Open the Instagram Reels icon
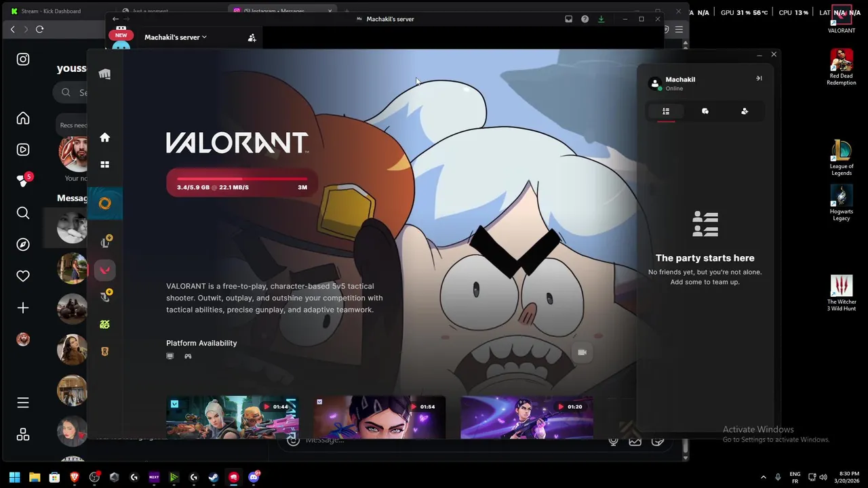The height and width of the screenshot is (488, 868). coord(23,150)
